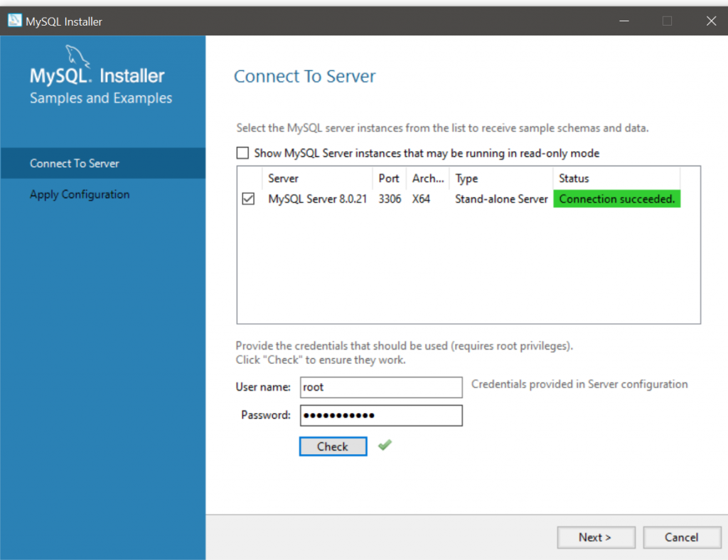The width and height of the screenshot is (728, 560).
Task: Click the Cancel button
Action: pyautogui.click(x=682, y=537)
